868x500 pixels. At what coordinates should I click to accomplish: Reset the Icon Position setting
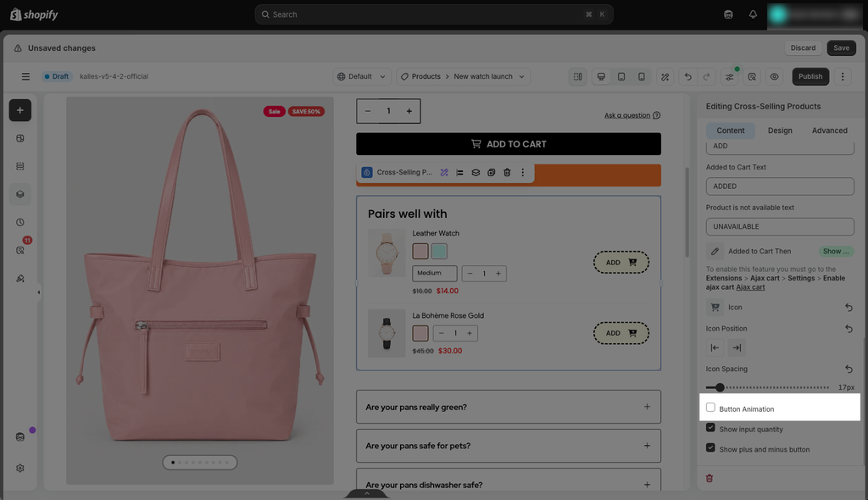pos(849,329)
